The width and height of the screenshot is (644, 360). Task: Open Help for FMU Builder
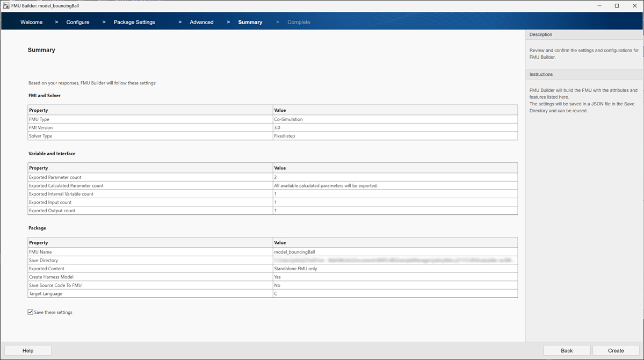click(28, 350)
